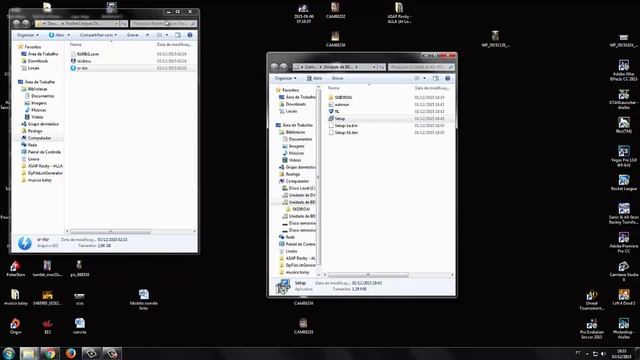640x360 pixels.
Task: Open Computador in Rocket League window sidebar
Action: click(x=39, y=138)
